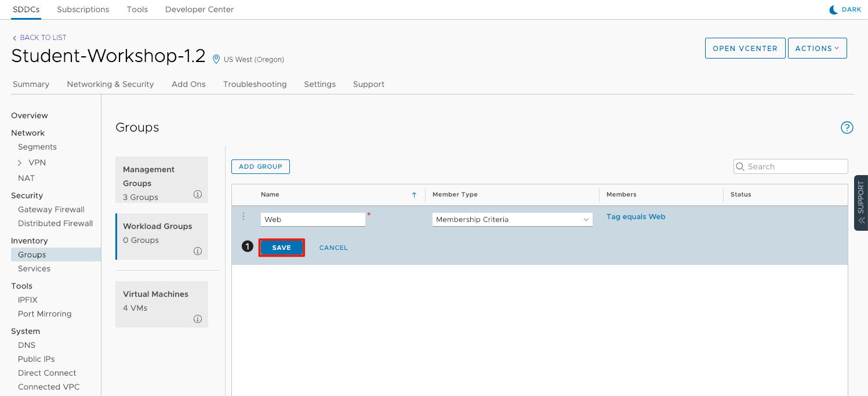Click info icon on Virtual Machines card

[x=198, y=319]
